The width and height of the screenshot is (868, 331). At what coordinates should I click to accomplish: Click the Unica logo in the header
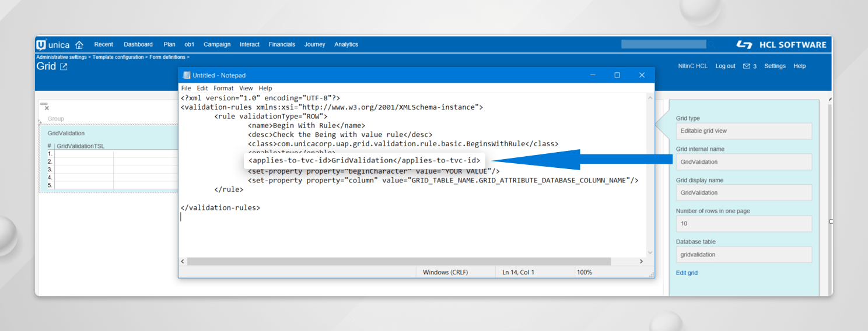tap(53, 45)
